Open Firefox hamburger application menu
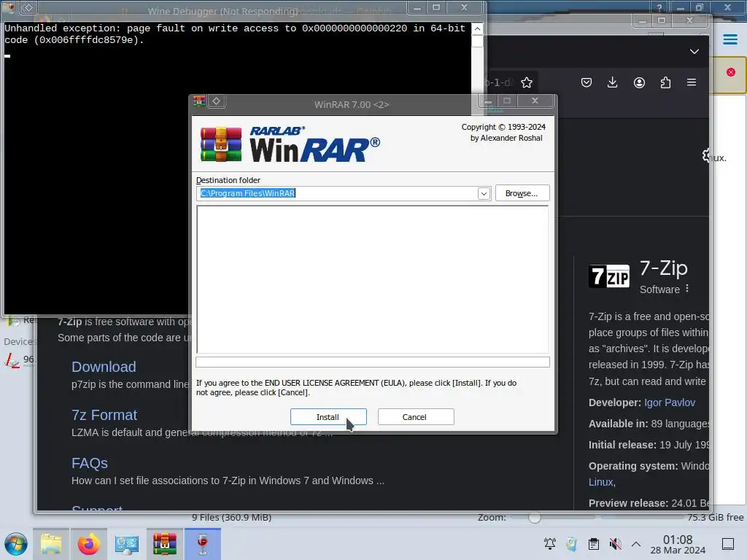Viewport: 747px width, 560px height. click(692, 82)
